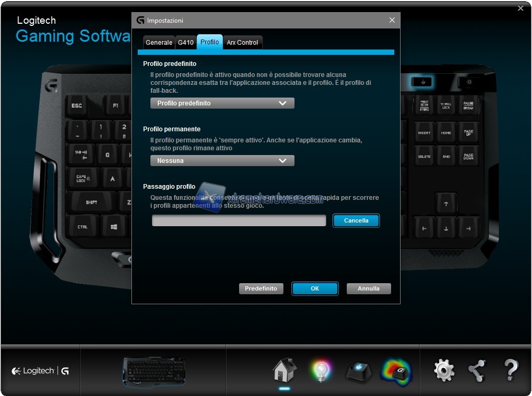Viewport: 532px width, 396px height.
Task: Switch to the Generale tab
Action: (159, 43)
